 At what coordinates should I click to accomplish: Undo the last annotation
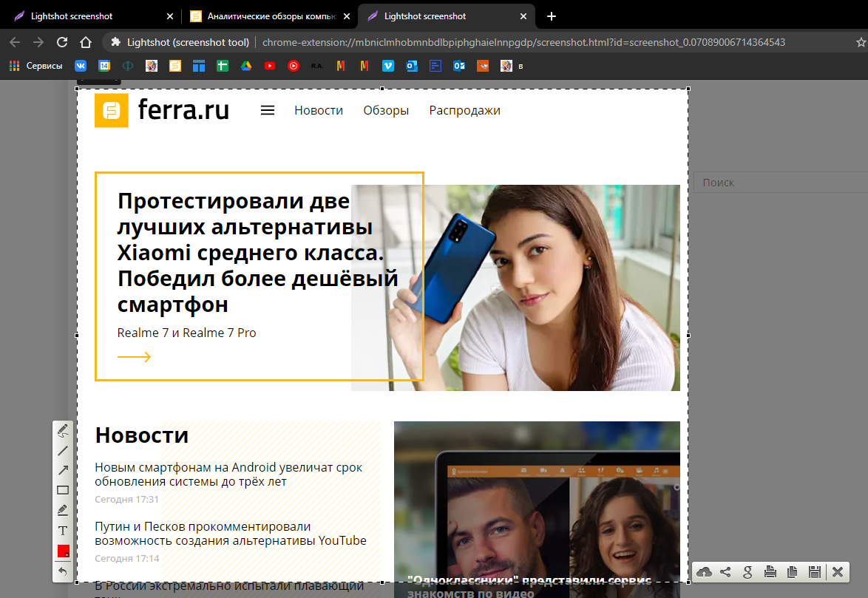click(63, 571)
